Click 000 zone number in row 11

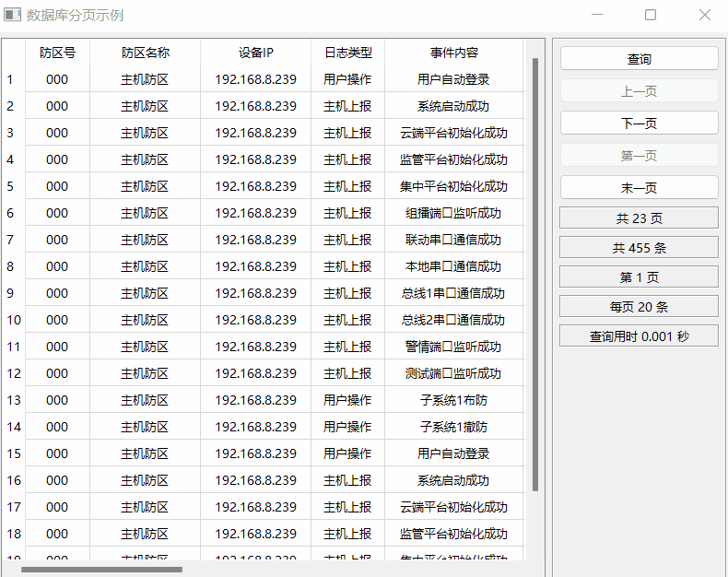(57, 346)
